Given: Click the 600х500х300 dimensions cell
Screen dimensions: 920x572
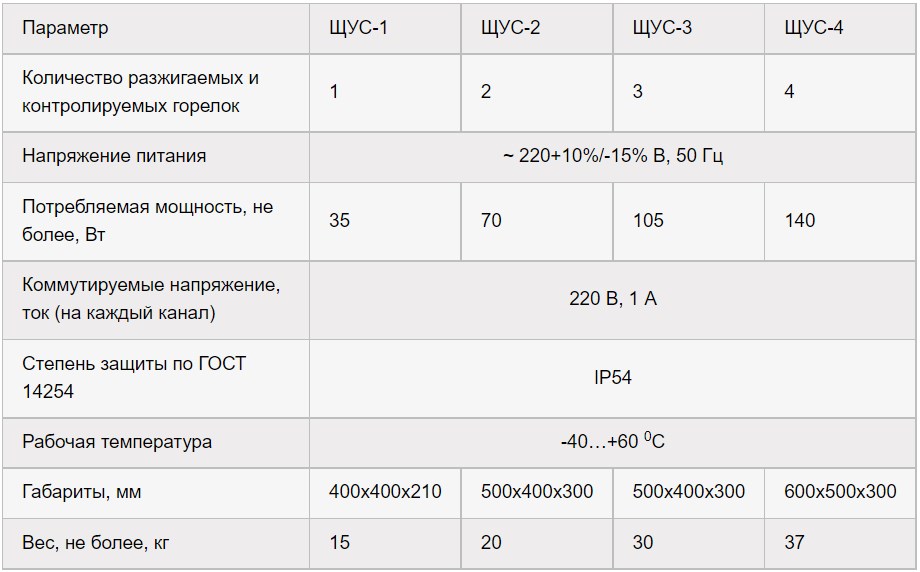Looking at the screenshot, I should (840, 493).
